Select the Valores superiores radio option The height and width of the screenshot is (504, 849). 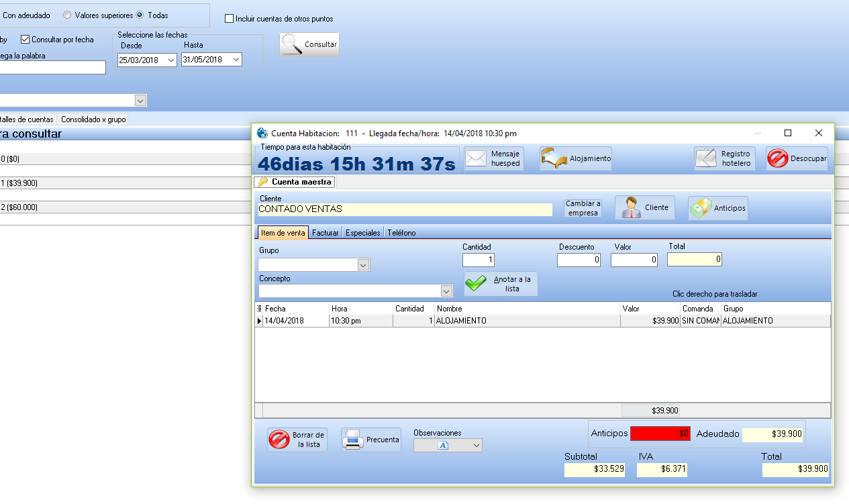point(67,15)
